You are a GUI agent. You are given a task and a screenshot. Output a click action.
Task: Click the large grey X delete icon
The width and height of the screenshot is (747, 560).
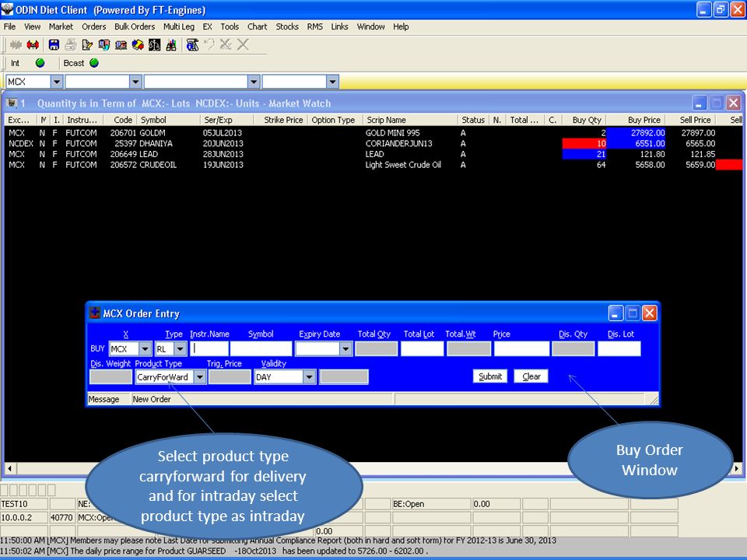[x=243, y=45]
